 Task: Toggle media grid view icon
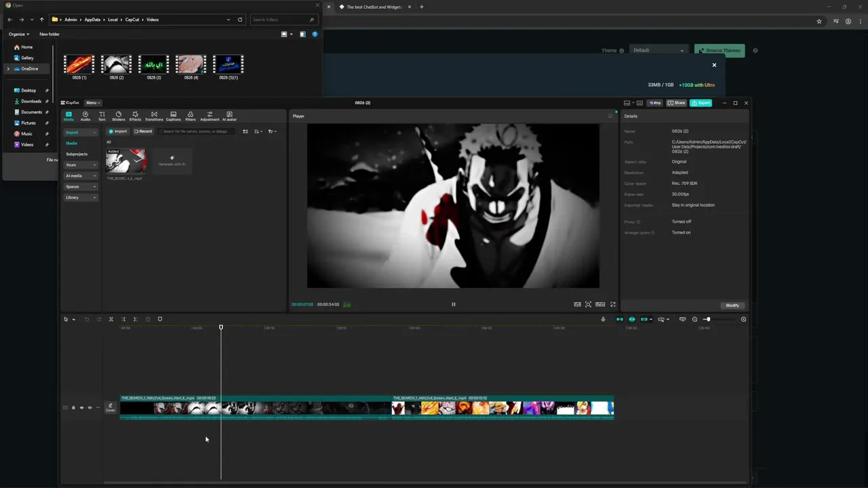tap(245, 131)
